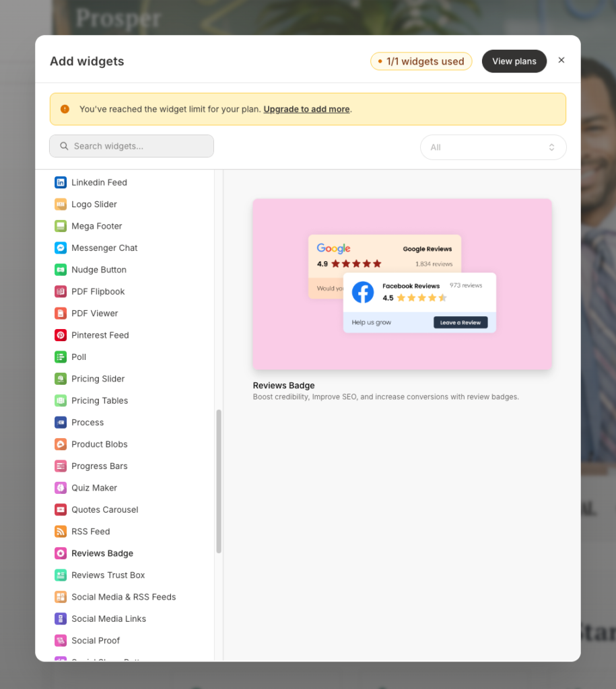Choose Pricing Tables in the sidebar list
This screenshot has width=616, height=689.
pos(100,400)
